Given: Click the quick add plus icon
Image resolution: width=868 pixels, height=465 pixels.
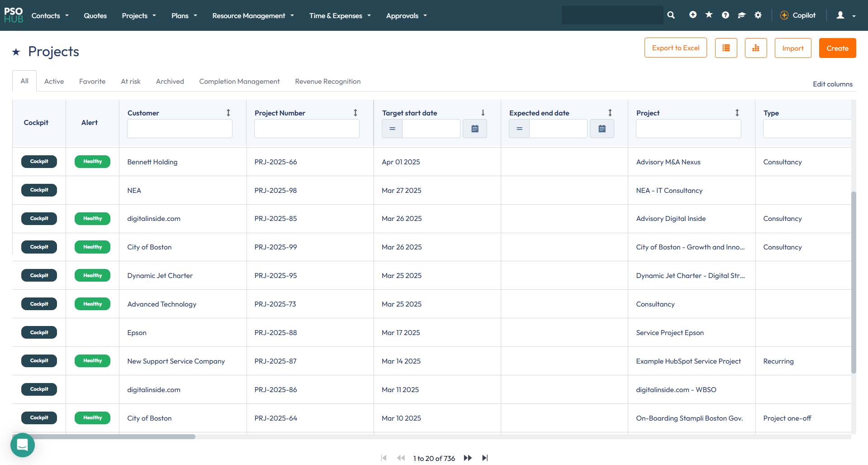Looking at the screenshot, I should (x=693, y=15).
